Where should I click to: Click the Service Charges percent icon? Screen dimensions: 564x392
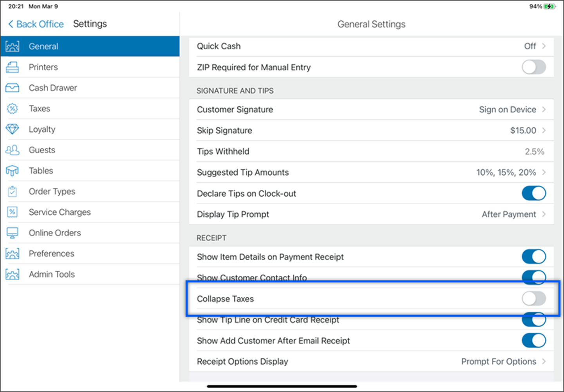[x=12, y=212]
